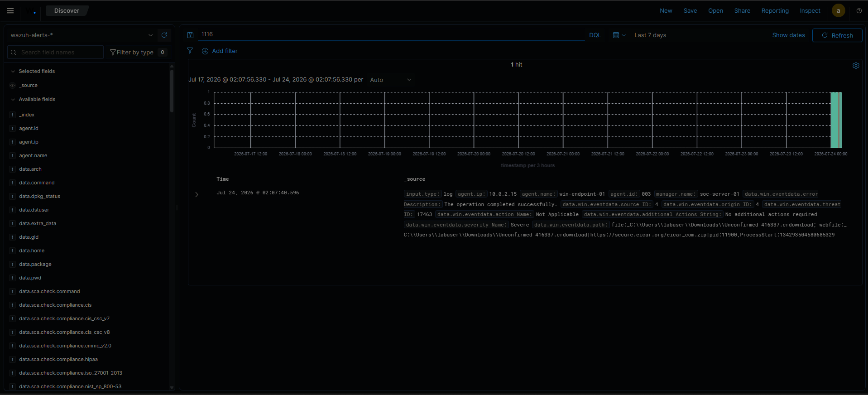The image size is (868, 395).
Task: Open the help icon in header
Action: click(859, 11)
